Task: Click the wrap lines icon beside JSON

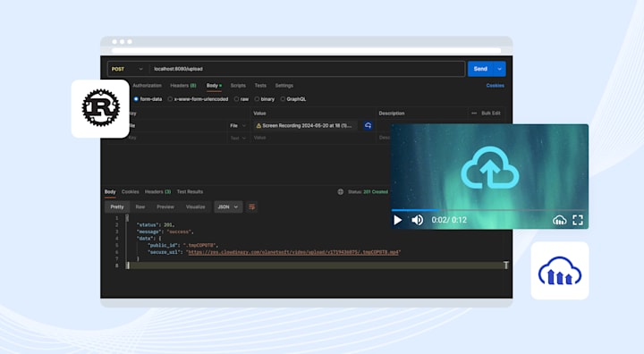Action: (251, 207)
